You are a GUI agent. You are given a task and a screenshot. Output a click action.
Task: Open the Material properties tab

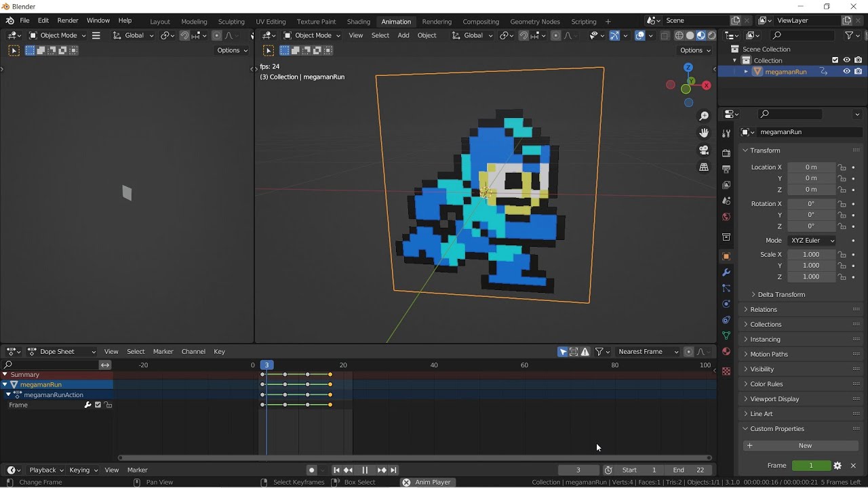726,351
